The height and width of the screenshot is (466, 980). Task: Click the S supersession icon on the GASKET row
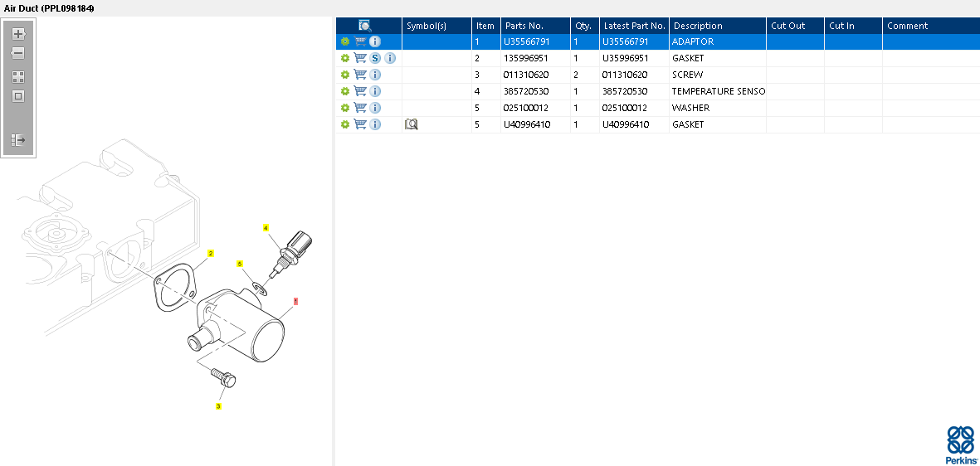tap(375, 58)
